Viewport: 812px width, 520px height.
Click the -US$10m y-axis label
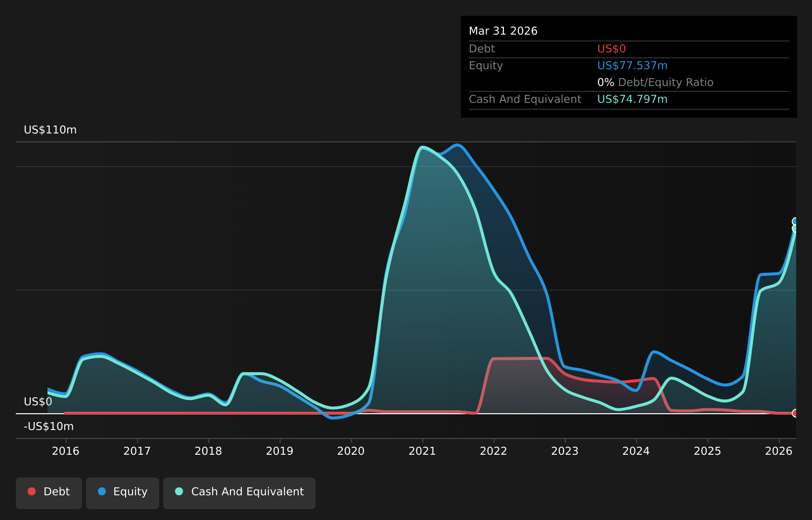pos(49,427)
